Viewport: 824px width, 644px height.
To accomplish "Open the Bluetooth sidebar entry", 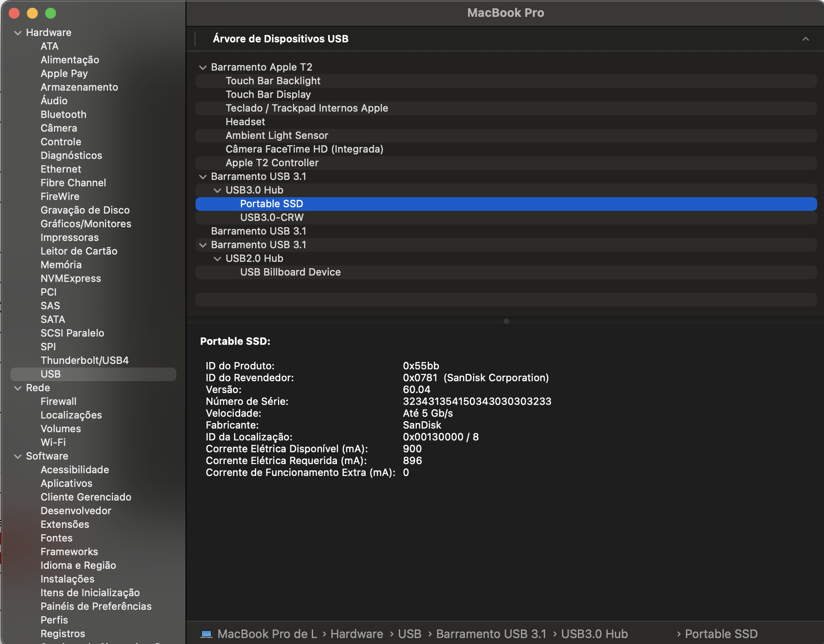I will [63, 114].
